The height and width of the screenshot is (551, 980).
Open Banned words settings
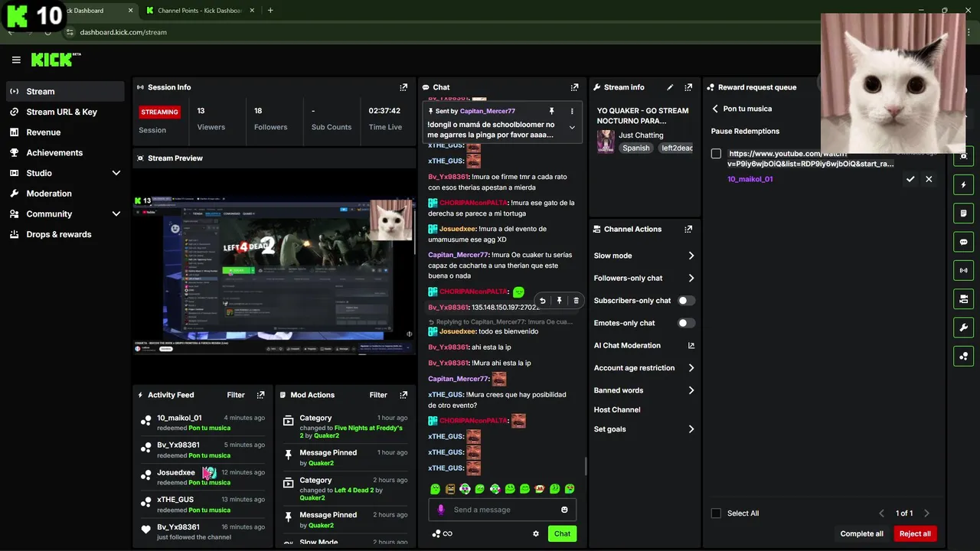tap(645, 390)
